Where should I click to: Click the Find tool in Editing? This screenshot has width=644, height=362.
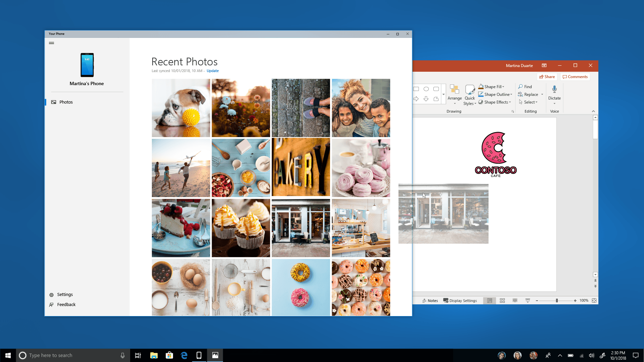click(x=528, y=86)
